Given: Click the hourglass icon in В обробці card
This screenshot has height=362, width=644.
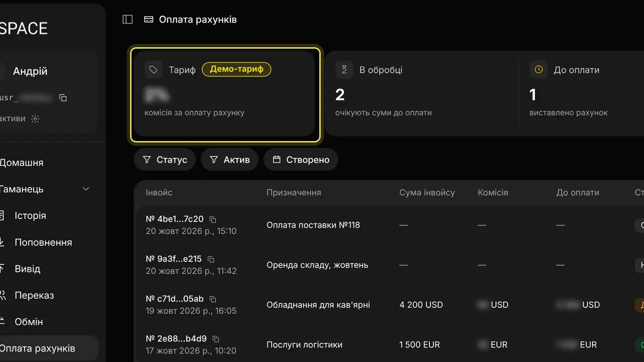Looking at the screenshot, I should (344, 70).
